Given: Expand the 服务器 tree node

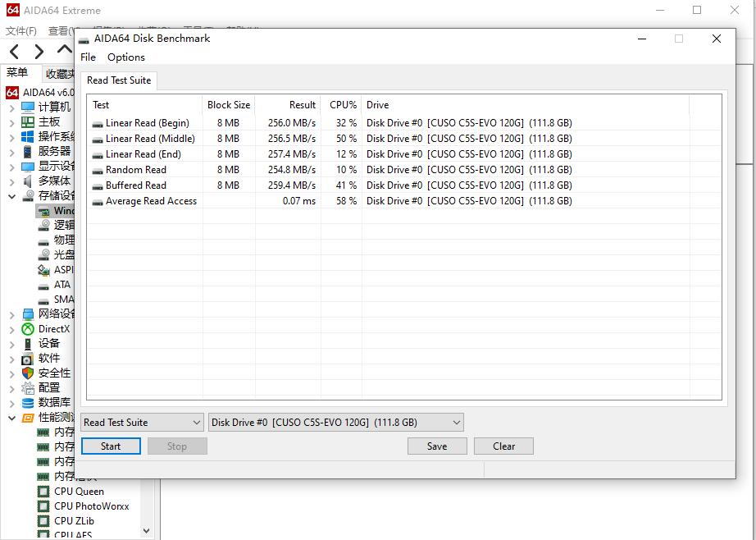Looking at the screenshot, I should click(12, 153).
